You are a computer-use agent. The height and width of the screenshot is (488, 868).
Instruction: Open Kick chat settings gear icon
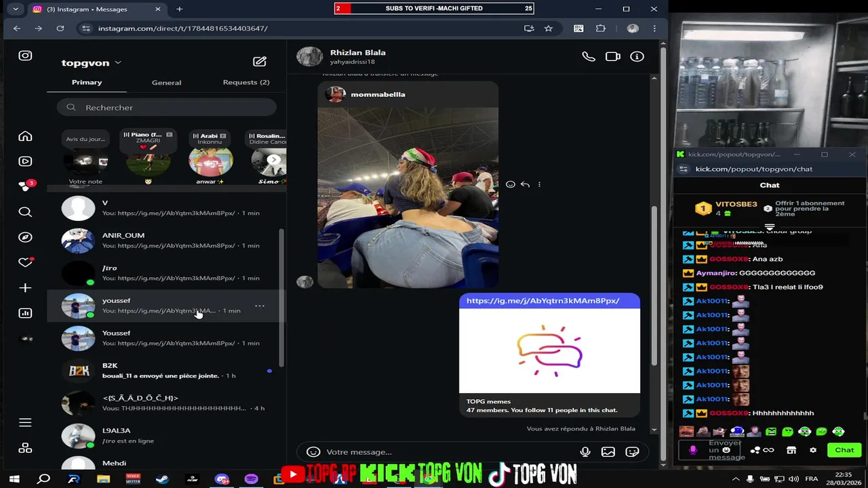point(813,450)
